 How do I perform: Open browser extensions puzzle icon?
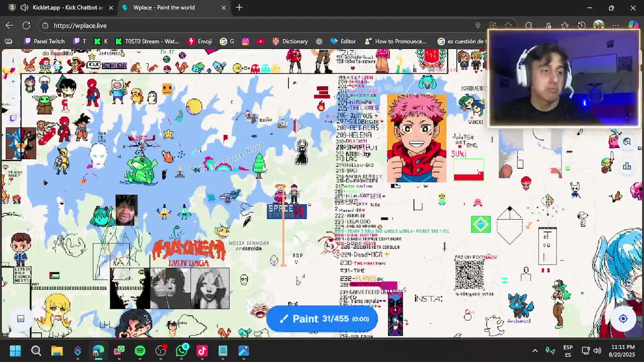pos(529,25)
